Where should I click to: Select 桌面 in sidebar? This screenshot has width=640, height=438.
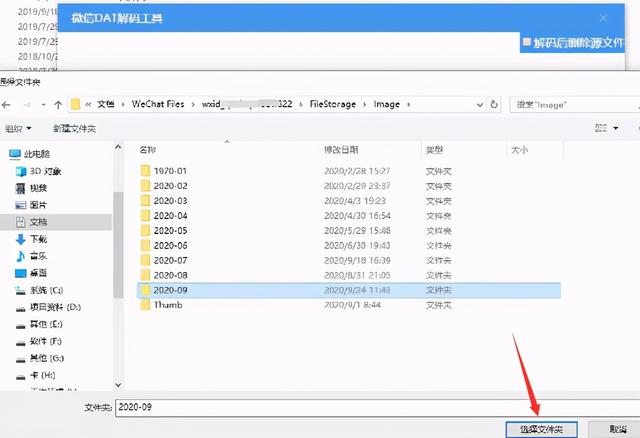(31, 273)
